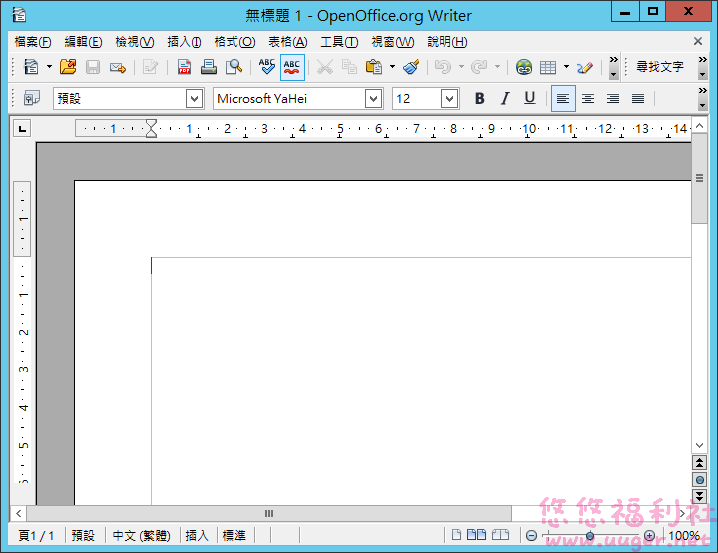Open the 說明(H) menu
This screenshot has height=553, width=718.
pos(447,42)
